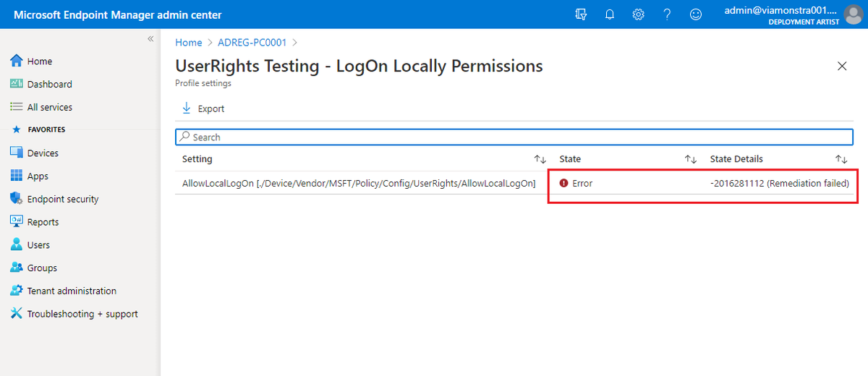The image size is (868, 376).
Task: Sort by the State column arrows
Action: coord(690,159)
